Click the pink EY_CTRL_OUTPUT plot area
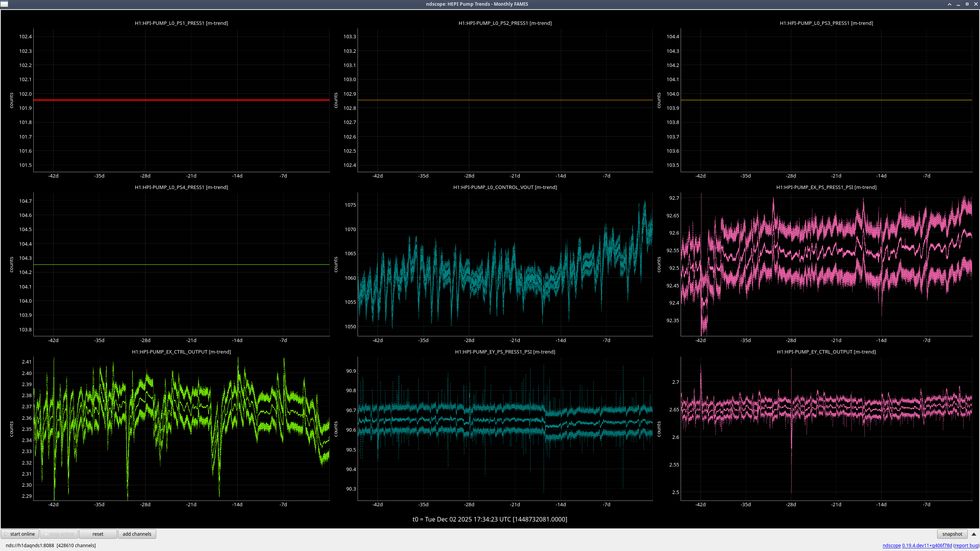This screenshot has height=551, width=980. point(826,429)
